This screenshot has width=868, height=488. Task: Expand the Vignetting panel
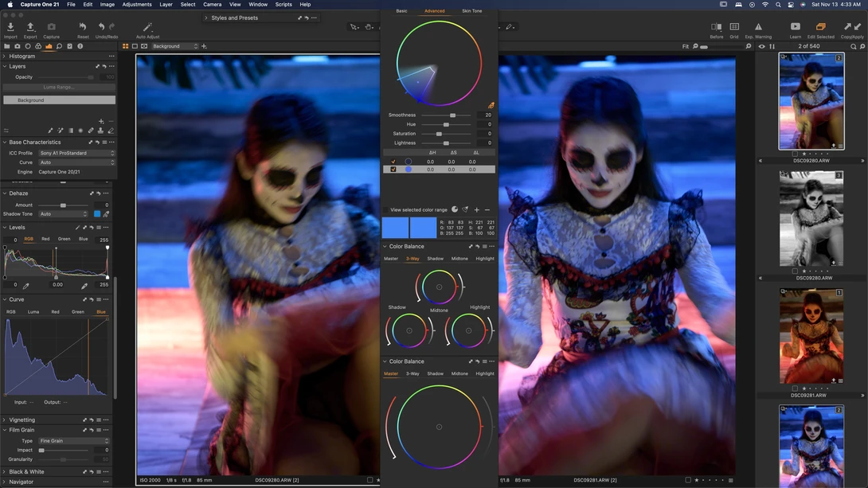(x=5, y=420)
